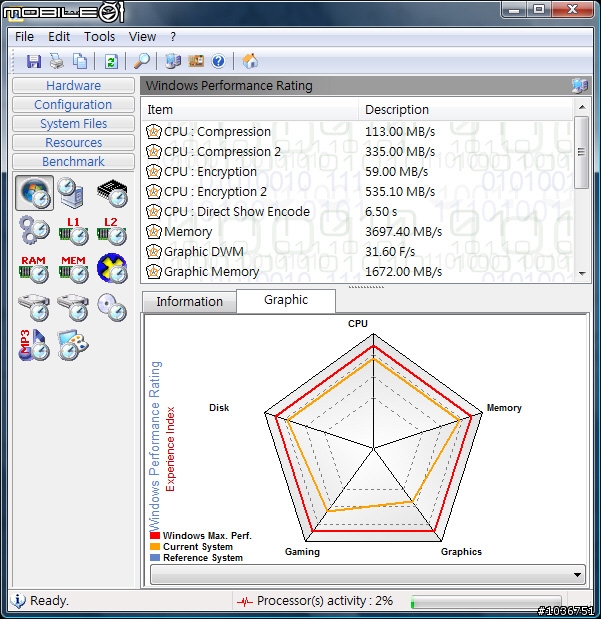Click the Item column header

(250, 109)
